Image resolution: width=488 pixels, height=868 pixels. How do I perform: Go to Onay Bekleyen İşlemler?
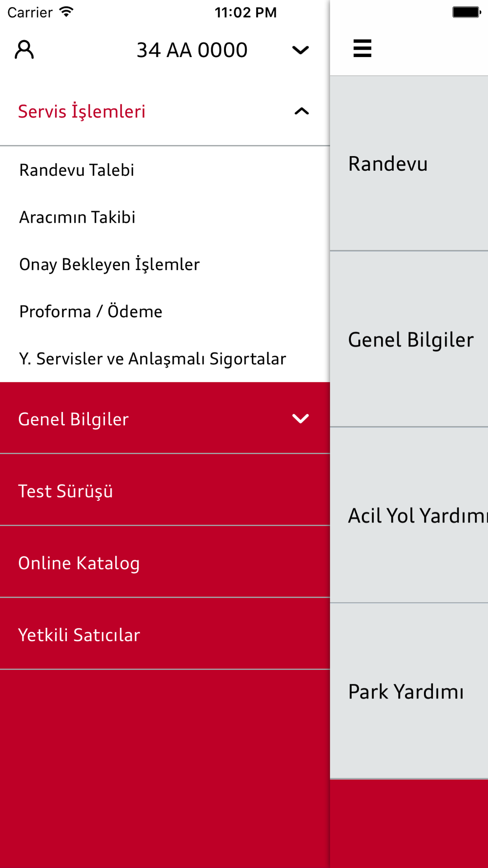click(109, 264)
